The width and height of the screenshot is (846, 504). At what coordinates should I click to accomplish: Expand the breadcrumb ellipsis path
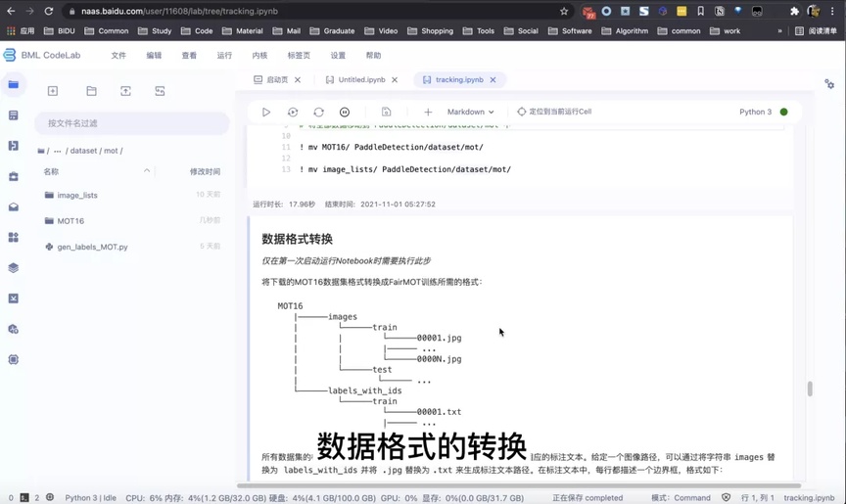tap(57, 151)
